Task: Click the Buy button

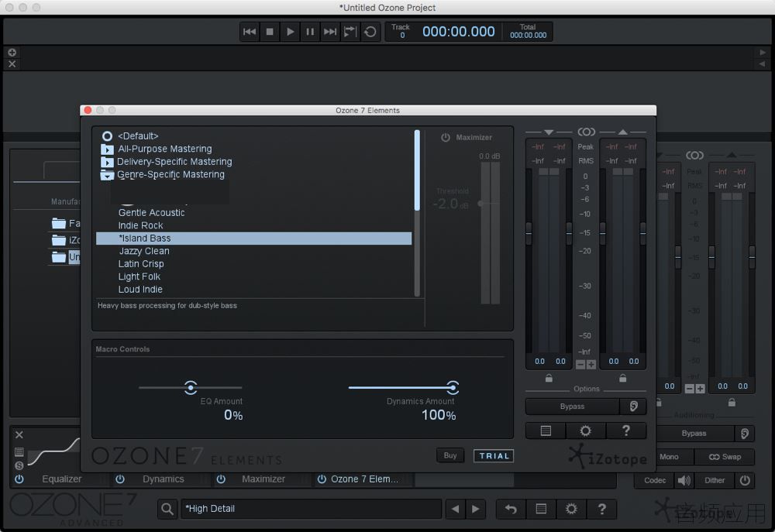Action: [450, 455]
